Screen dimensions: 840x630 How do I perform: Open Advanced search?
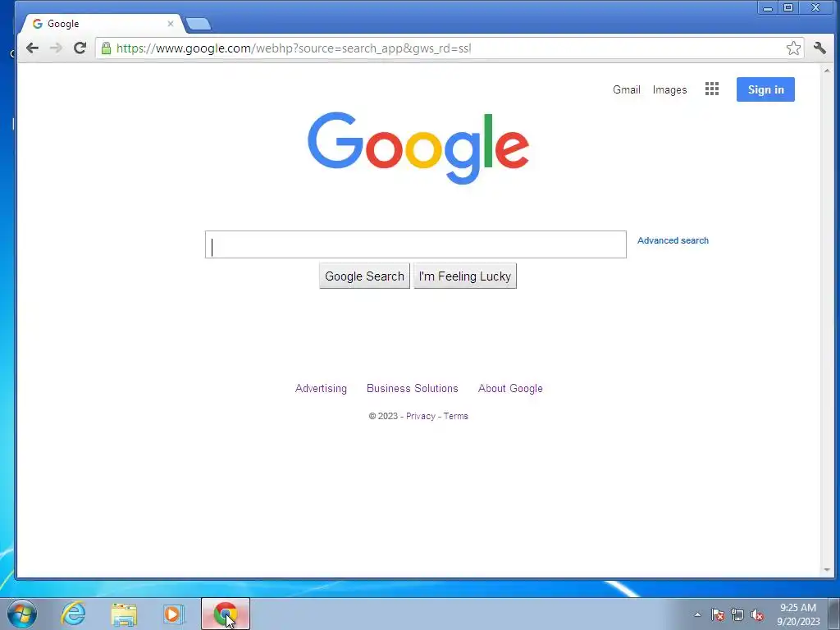point(673,240)
